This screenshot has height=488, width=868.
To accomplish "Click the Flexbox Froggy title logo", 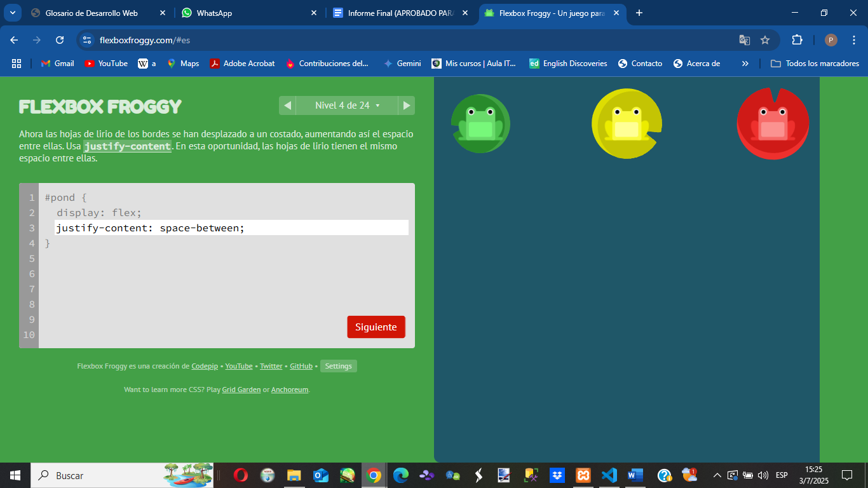I will tap(100, 106).
